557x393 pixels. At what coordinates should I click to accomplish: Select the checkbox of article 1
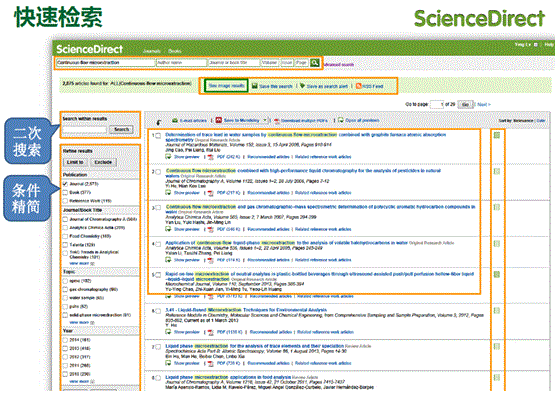[x=158, y=135]
